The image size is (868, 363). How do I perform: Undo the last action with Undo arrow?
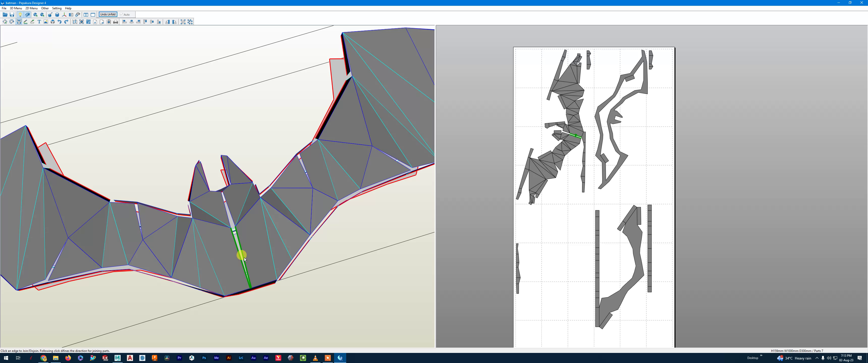coord(59,22)
